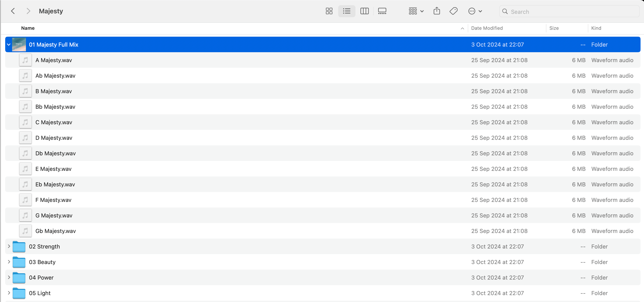Select the file name A Majesty.wav
The image size is (644, 302).
point(54,60)
